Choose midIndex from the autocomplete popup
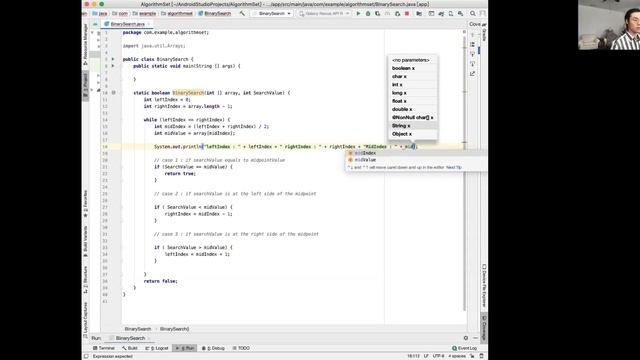 click(x=416, y=153)
